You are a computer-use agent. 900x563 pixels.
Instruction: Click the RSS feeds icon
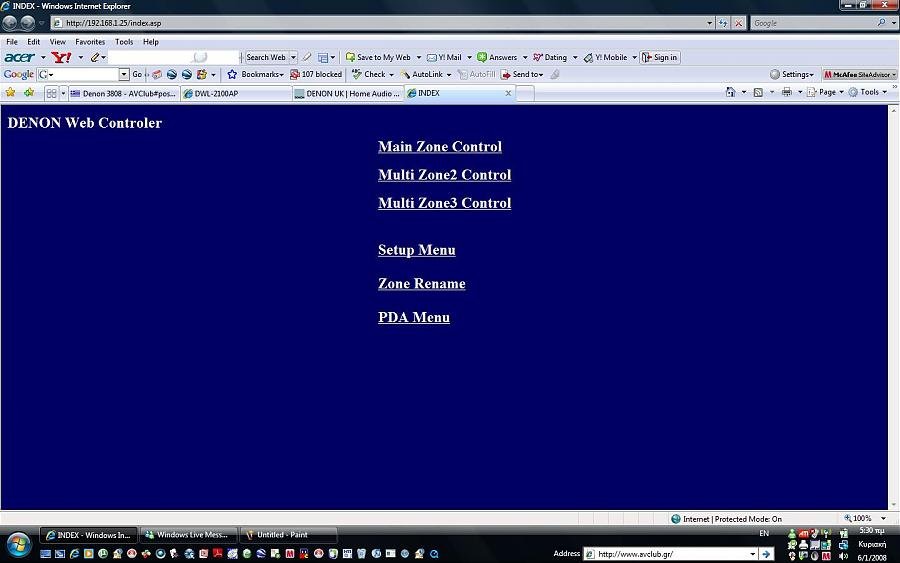pos(758,92)
